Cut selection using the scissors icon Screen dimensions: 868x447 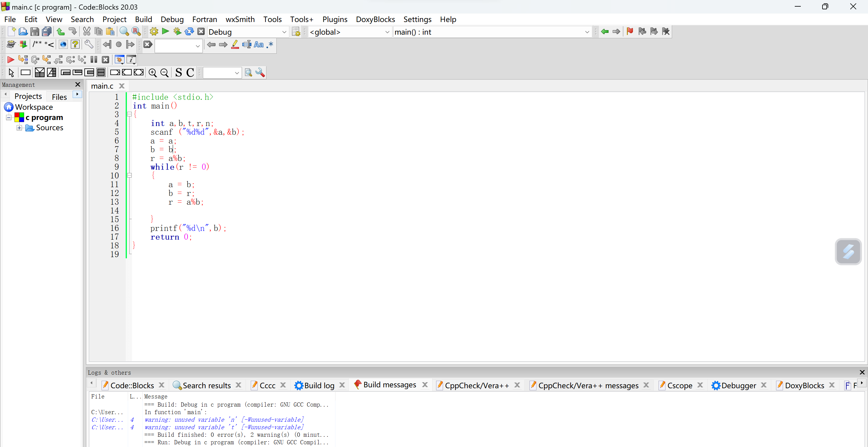click(x=86, y=32)
